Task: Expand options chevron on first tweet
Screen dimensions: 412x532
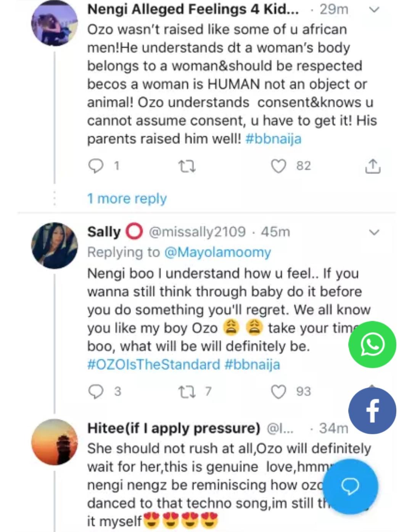Action: (374, 10)
